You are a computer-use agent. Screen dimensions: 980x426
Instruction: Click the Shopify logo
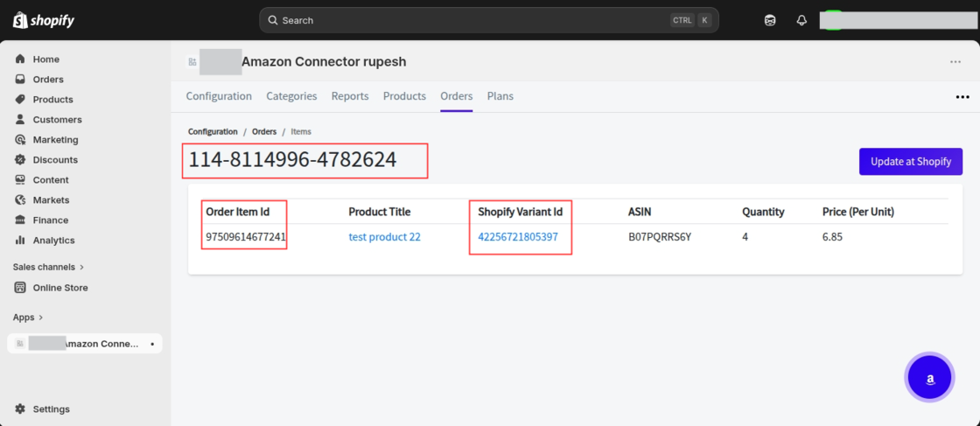44,20
